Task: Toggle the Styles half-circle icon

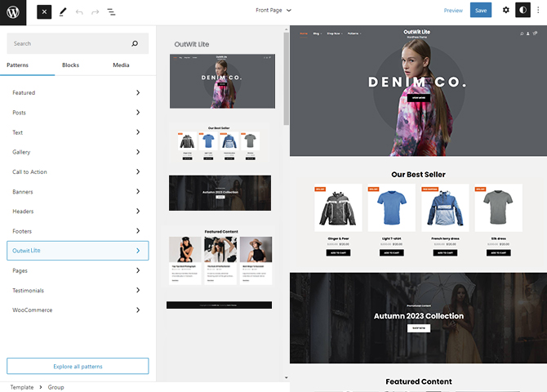Action: (x=523, y=11)
